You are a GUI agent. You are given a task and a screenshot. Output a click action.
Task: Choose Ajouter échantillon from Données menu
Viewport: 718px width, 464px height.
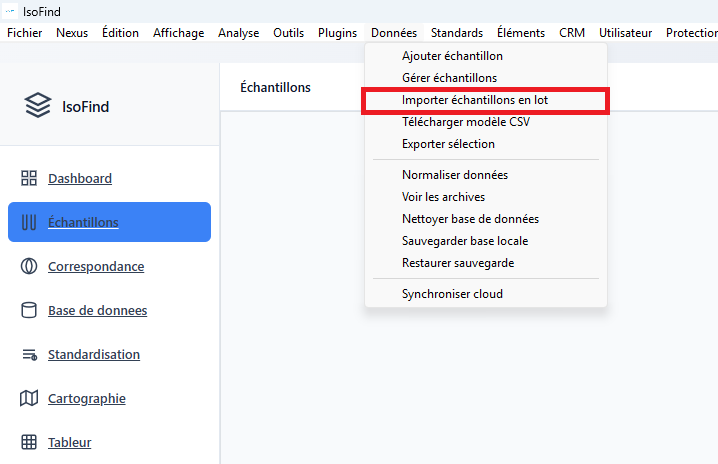pyautogui.click(x=452, y=56)
